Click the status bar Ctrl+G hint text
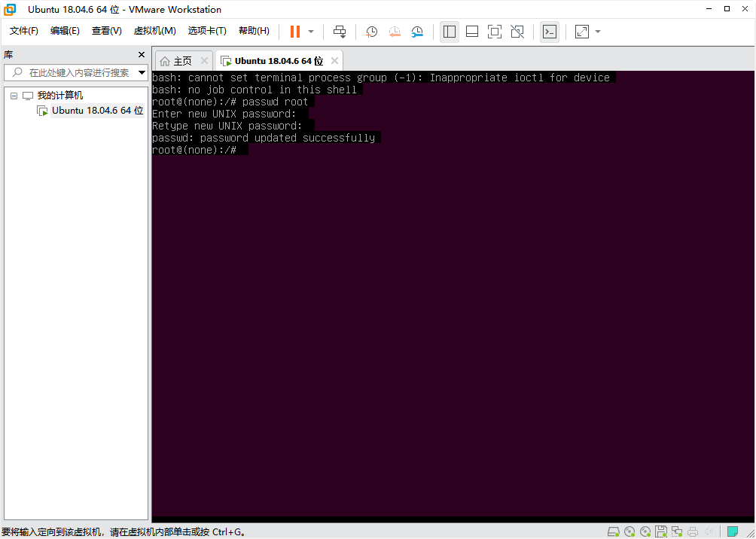Image resolution: width=756 pixels, height=539 pixels. pos(124,532)
